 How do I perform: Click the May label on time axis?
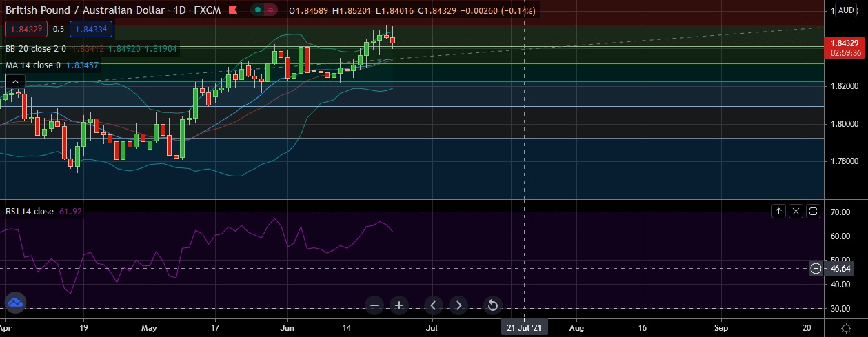(150, 328)
